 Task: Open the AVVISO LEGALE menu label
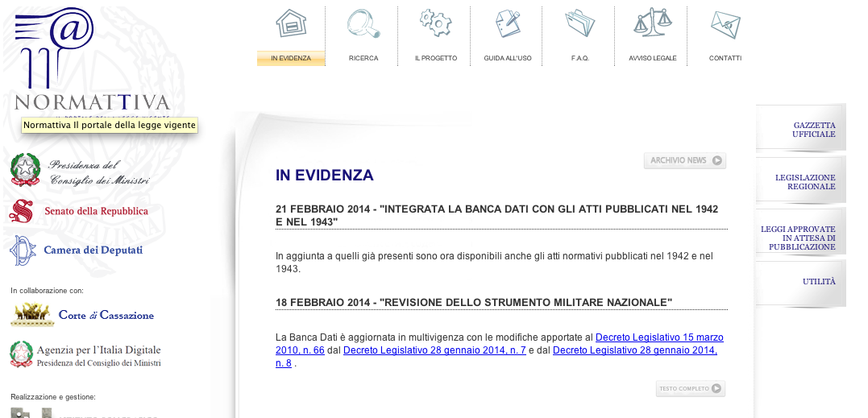(653, 58)
